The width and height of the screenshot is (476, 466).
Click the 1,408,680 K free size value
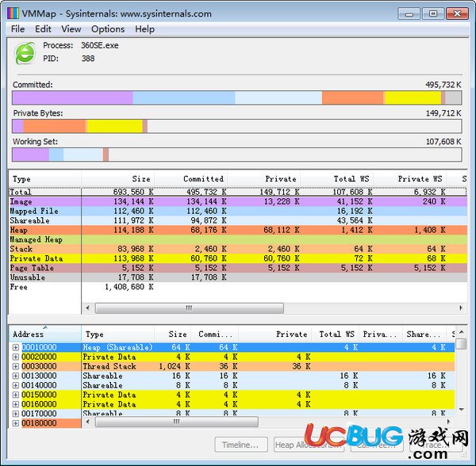point(129,287)
